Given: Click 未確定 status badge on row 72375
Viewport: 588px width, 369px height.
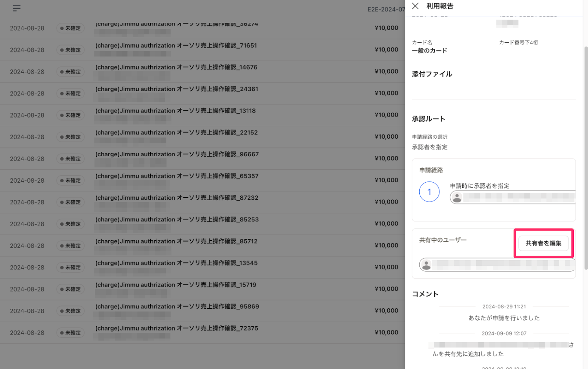Looking at the screenshot, I should pyautogui.click(x=70, y=333).
